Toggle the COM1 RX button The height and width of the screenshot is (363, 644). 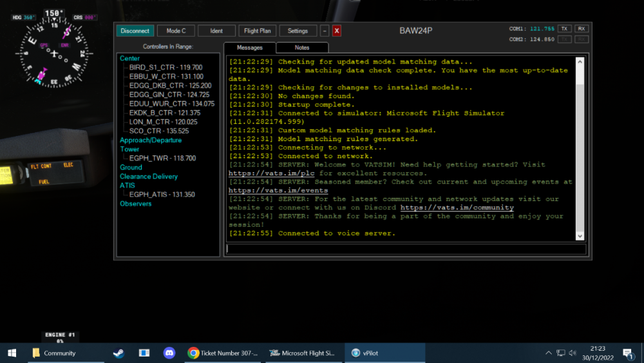581,29
